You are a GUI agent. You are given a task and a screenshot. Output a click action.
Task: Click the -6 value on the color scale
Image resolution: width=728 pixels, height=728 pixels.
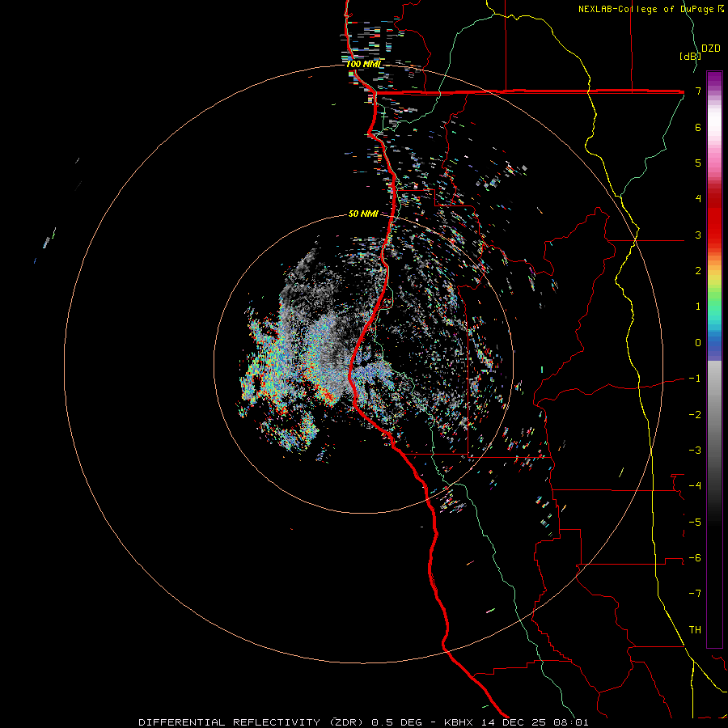click(695, 558)
